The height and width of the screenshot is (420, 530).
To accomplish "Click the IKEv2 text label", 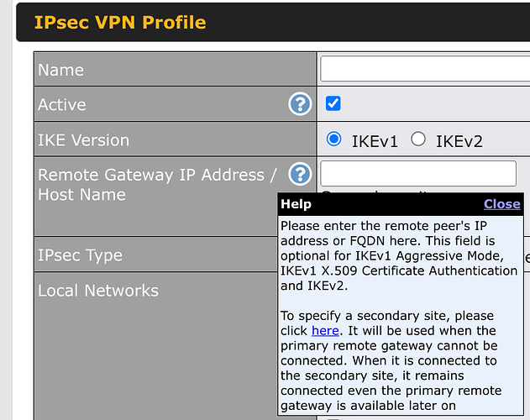I will click(x=459, y=141).
